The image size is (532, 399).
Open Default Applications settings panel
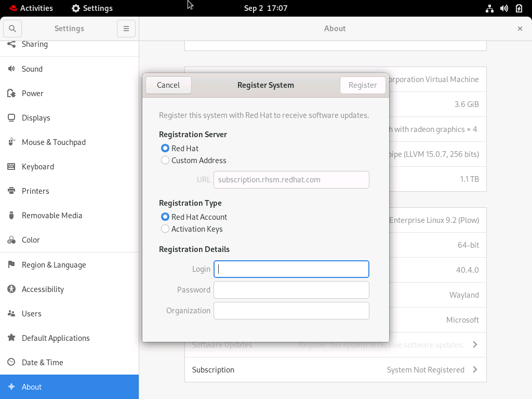click(69, 338)
